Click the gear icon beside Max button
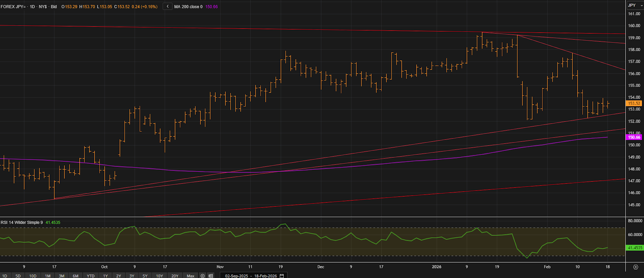 tap(203, 276)
